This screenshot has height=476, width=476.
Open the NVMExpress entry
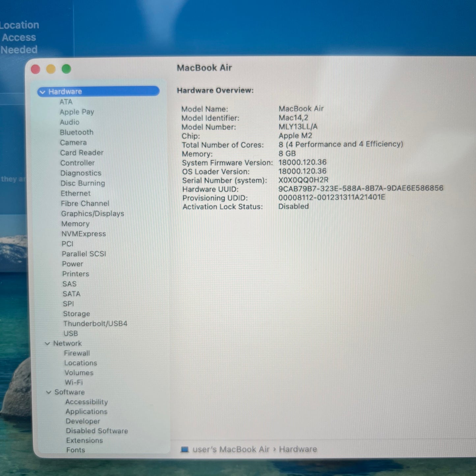[x=84, y=234]
